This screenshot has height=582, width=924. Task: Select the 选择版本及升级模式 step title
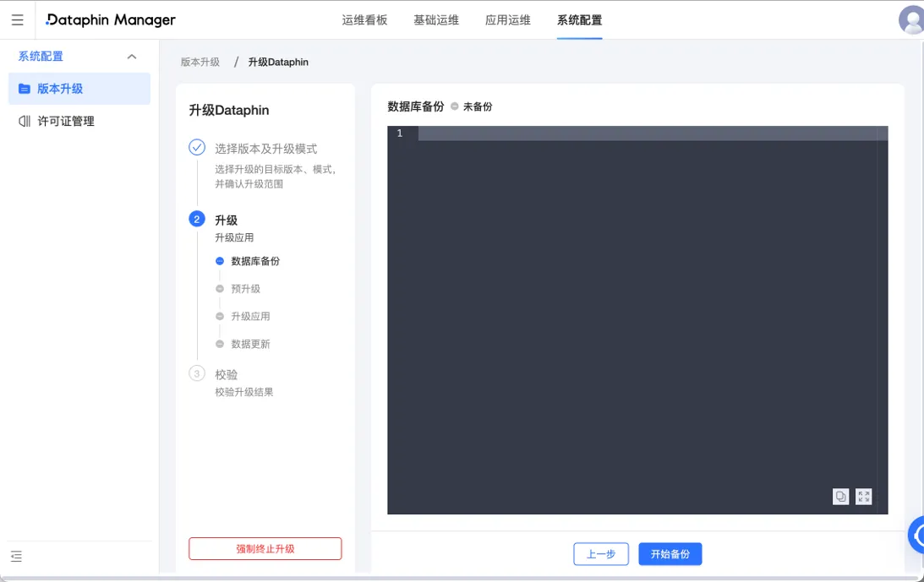tap(265, 149)
